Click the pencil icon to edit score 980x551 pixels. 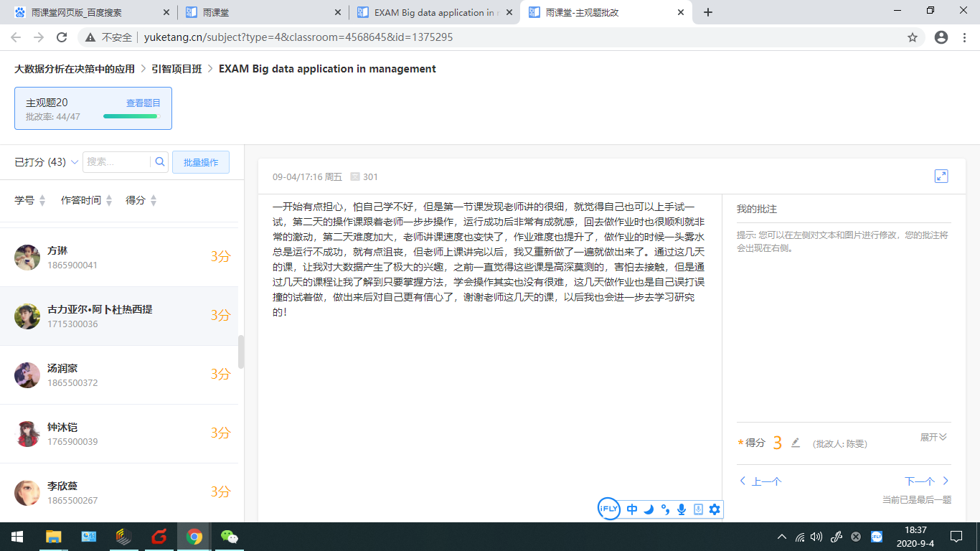[795, 443]
